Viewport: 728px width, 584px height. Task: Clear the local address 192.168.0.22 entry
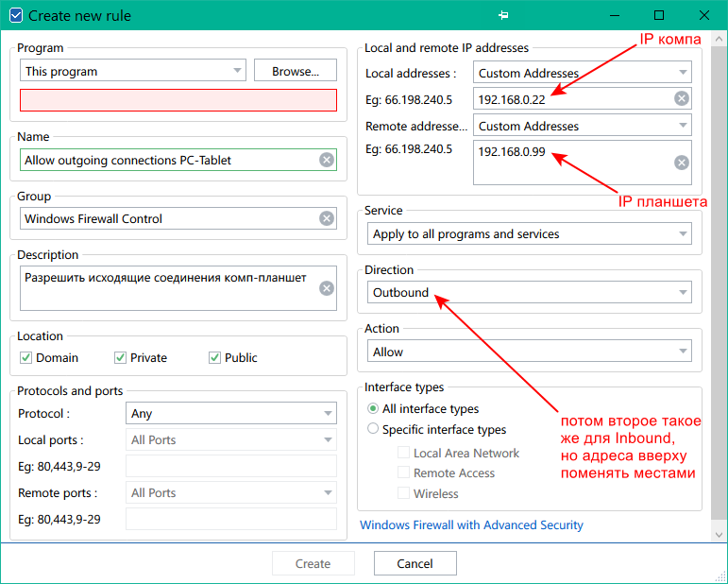[x=681, y=98]
